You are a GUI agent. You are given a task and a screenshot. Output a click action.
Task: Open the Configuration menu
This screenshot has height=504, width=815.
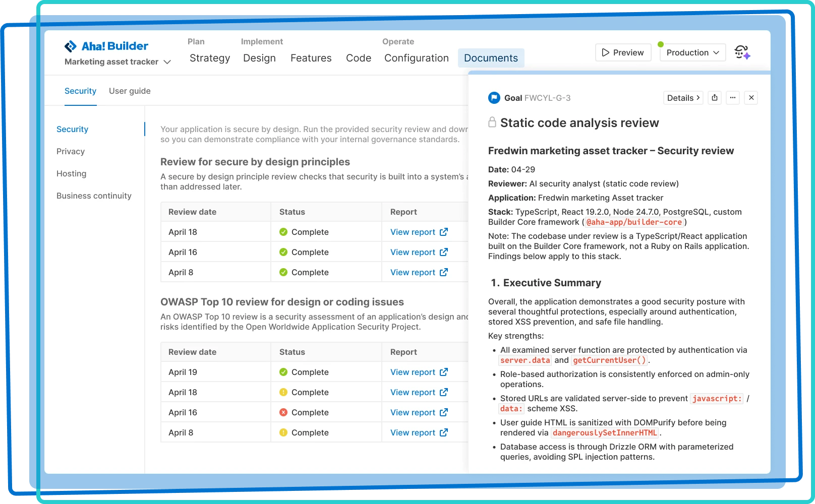click(417, 58)
